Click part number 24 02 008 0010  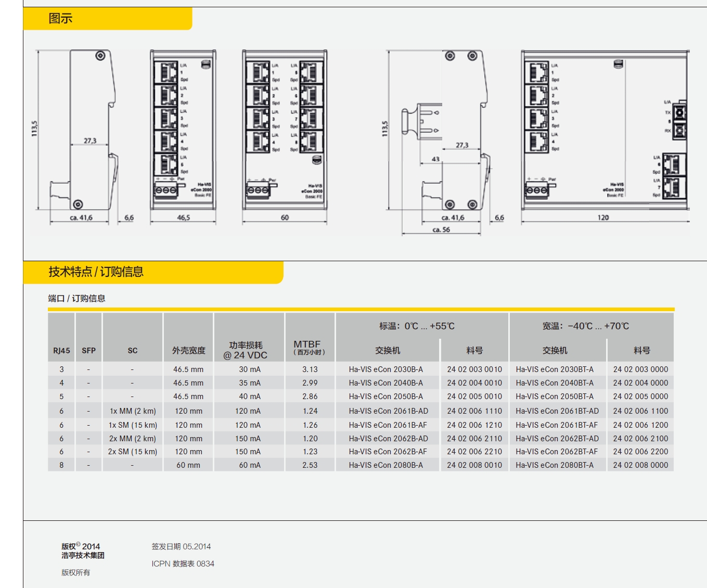click(474, 465)
